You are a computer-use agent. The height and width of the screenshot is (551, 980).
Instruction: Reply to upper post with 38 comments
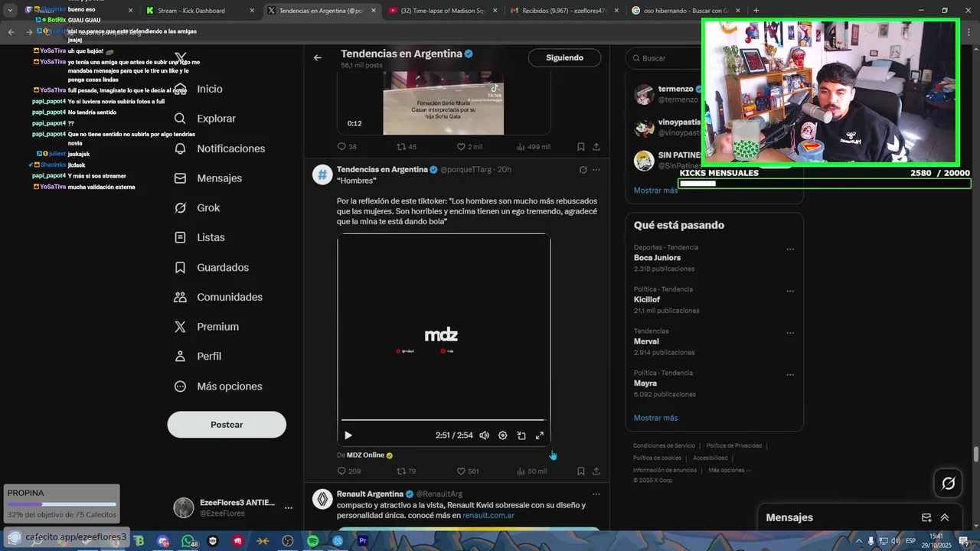347,147
